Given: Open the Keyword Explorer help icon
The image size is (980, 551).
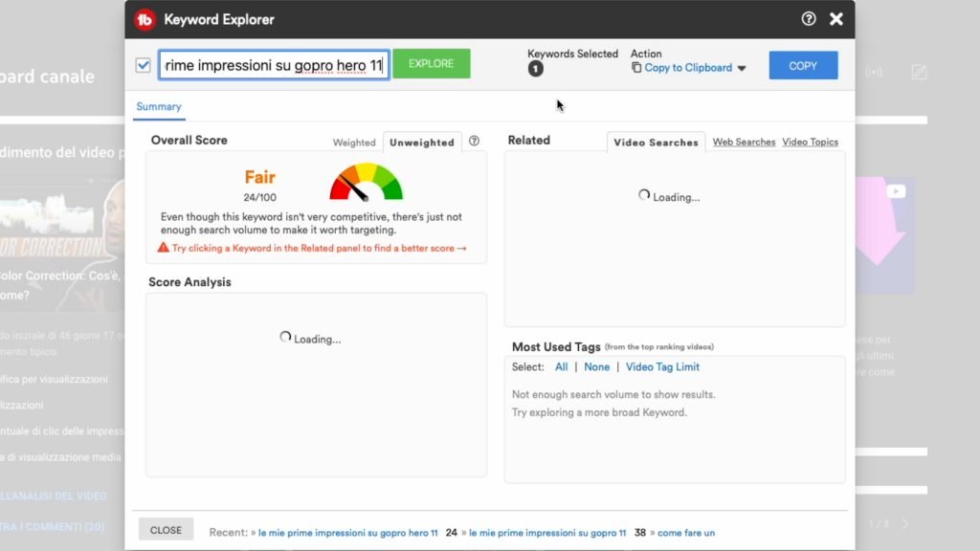Looking at the screenshot, I should [x=808, y=19].
